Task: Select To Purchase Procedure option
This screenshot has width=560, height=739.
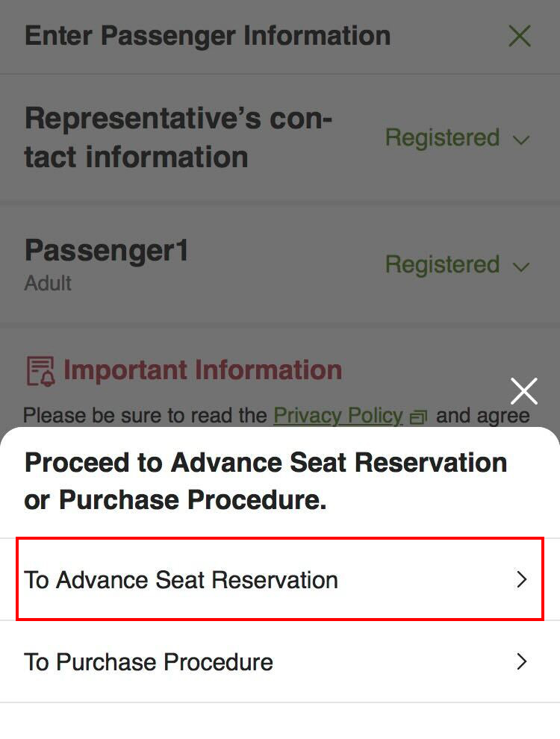Action: (x=149, y=662)
